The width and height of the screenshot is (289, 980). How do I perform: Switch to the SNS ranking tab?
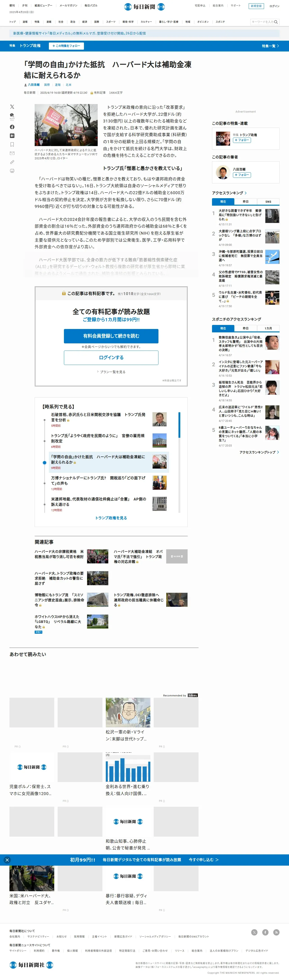pyautogui.click(x=268, y=202)
